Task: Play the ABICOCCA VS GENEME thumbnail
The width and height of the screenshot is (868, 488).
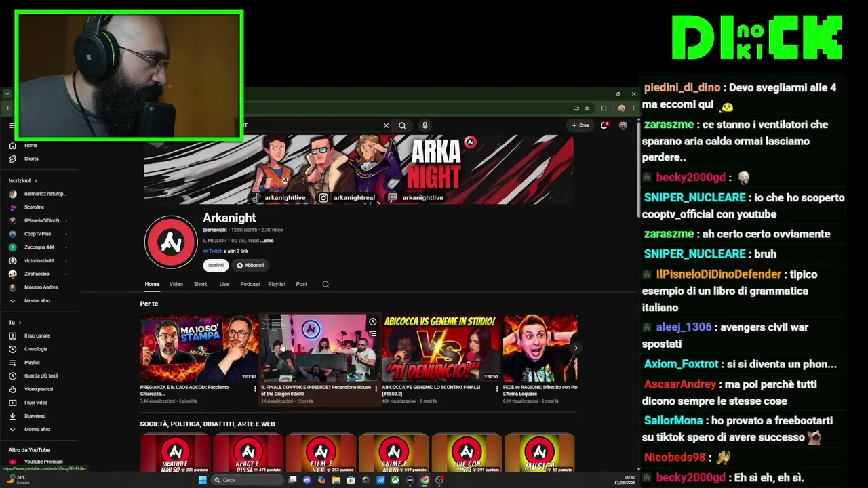Action: click(x=441, y=348)
